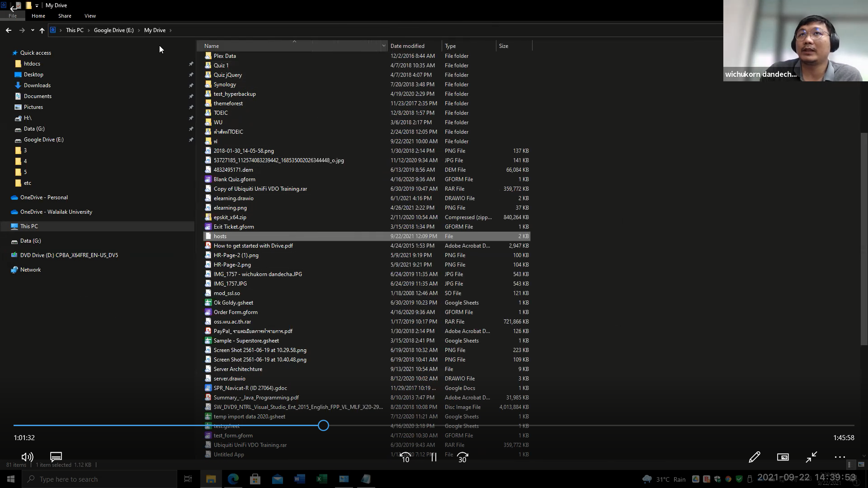
Task: Skip forward 30 seconds
Action: [462, 457]
